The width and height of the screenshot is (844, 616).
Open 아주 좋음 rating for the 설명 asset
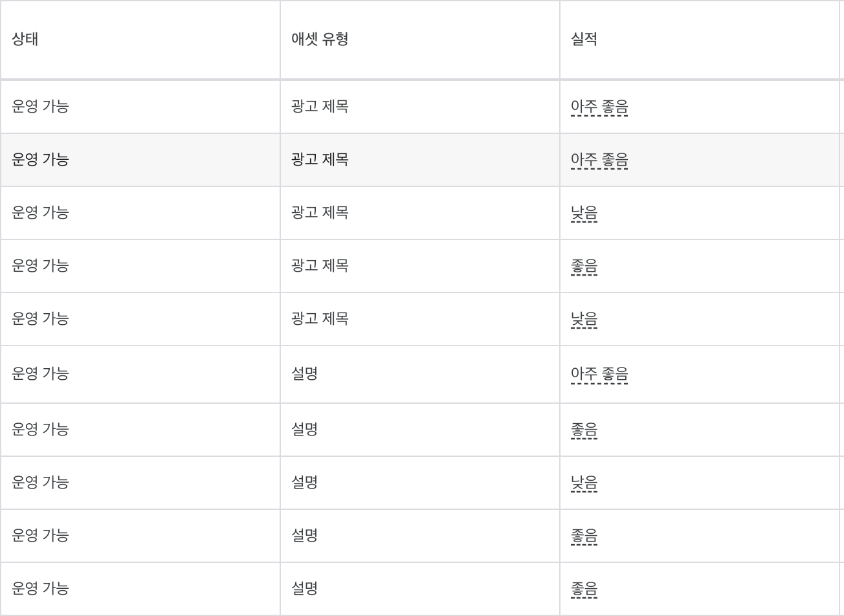[x=599, y=374]
